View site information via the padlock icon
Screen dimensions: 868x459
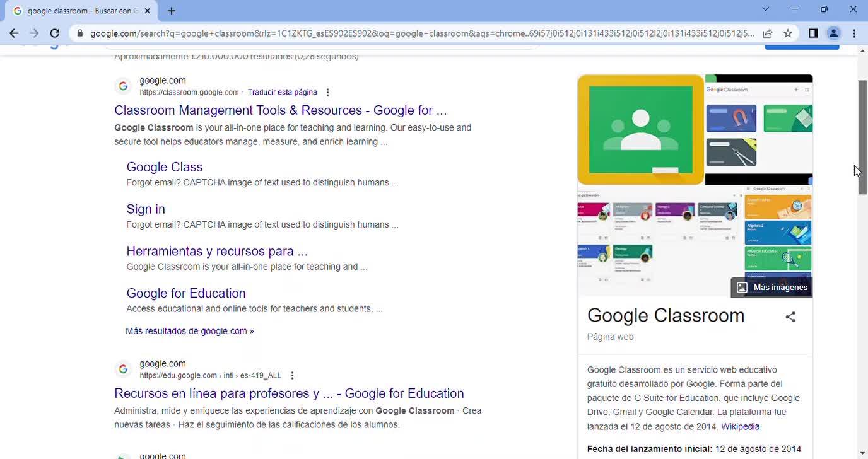[80, 33]
